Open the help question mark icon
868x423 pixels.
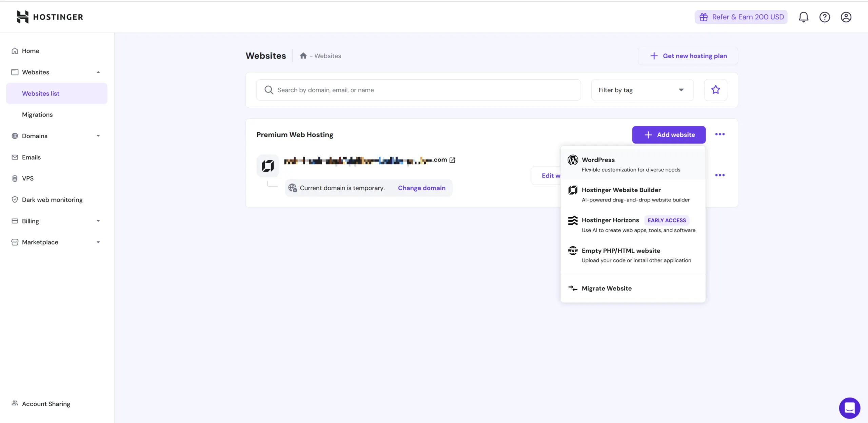pos(825,17)
